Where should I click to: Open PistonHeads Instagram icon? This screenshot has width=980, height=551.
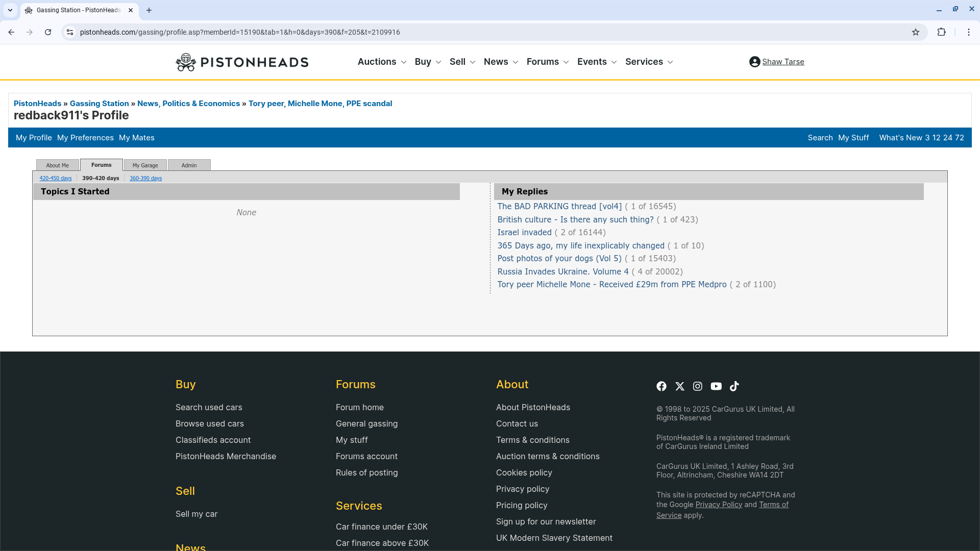(698, 386)
